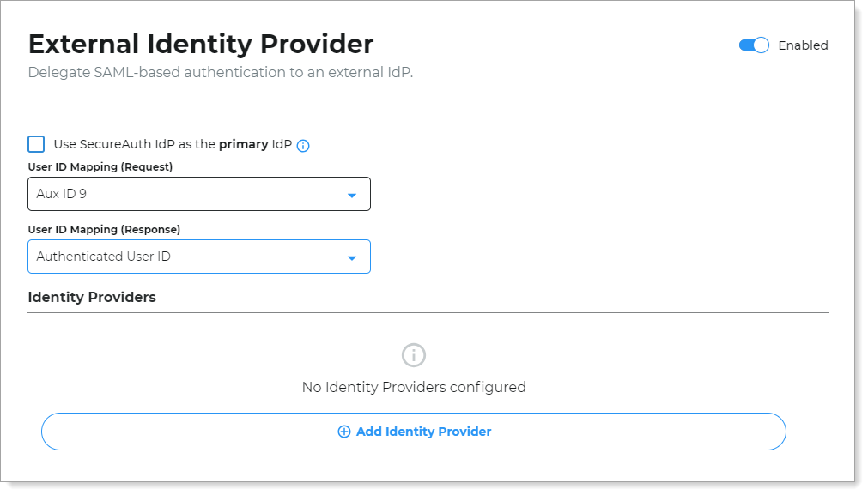
Task: Open the User ID Mapping (Response) combo box
Action: (x=198, y=257)
